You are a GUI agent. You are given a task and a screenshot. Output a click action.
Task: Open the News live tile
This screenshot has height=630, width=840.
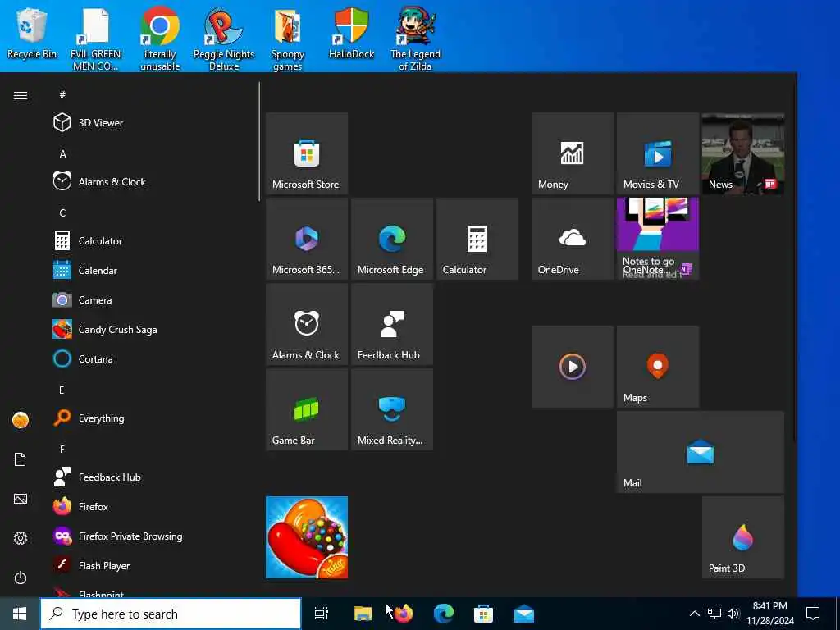tap(742, 153)
